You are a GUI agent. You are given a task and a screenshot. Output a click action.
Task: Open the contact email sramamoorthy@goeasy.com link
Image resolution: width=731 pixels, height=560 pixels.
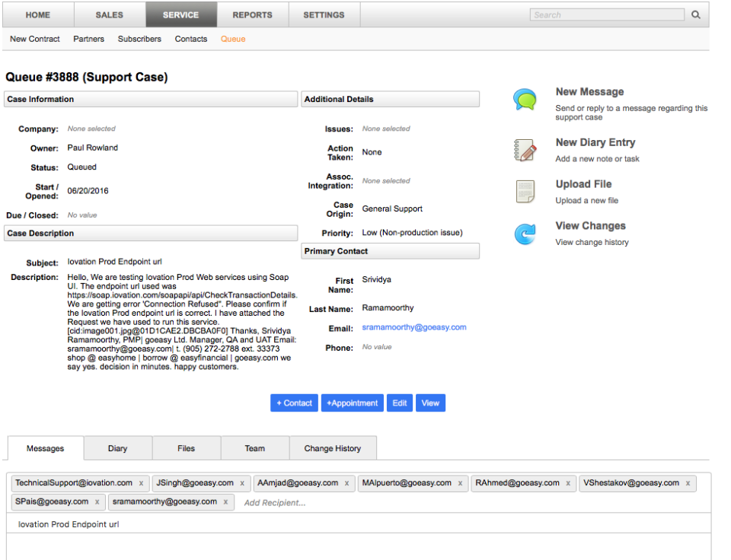click(414, 327)
